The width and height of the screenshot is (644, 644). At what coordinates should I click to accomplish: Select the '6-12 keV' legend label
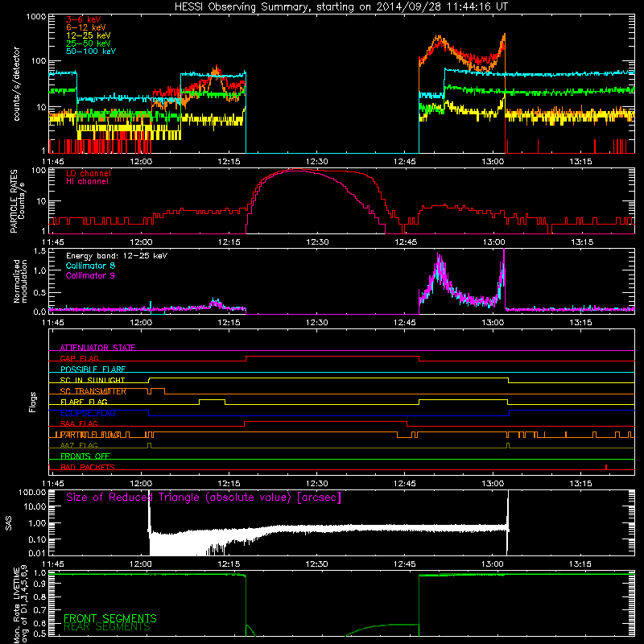[86, 27]
